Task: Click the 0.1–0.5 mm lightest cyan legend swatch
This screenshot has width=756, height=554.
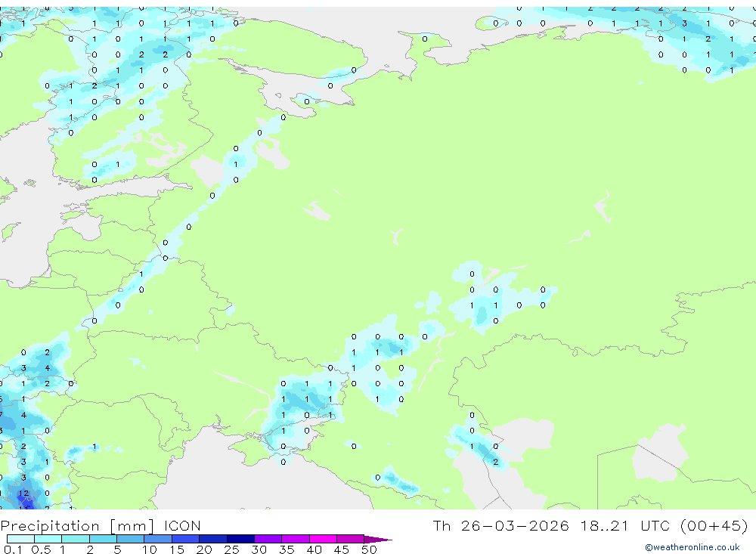Action: [20, 539]
